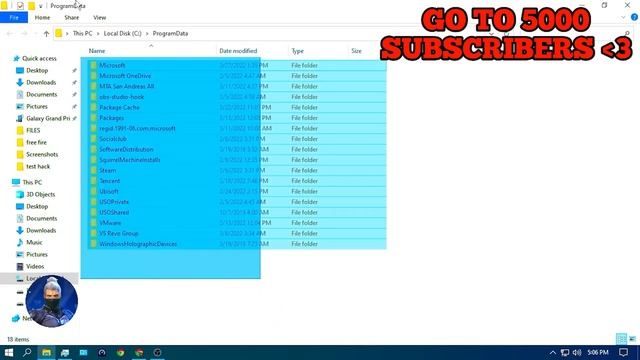Click the 5:06 PM taskbar clock
This screenshot has width=640, height=360.
598,352
